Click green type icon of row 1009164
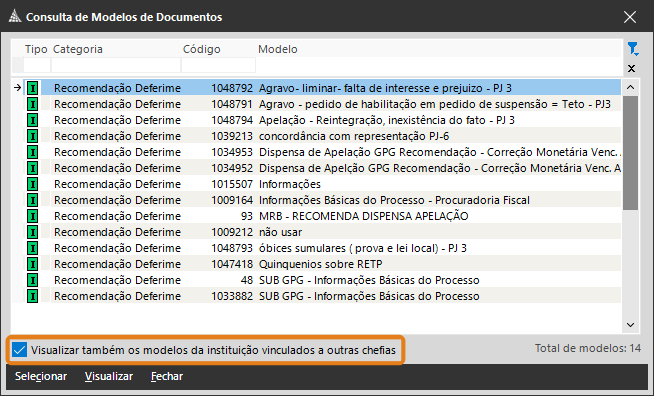 [x=33, y=200]
